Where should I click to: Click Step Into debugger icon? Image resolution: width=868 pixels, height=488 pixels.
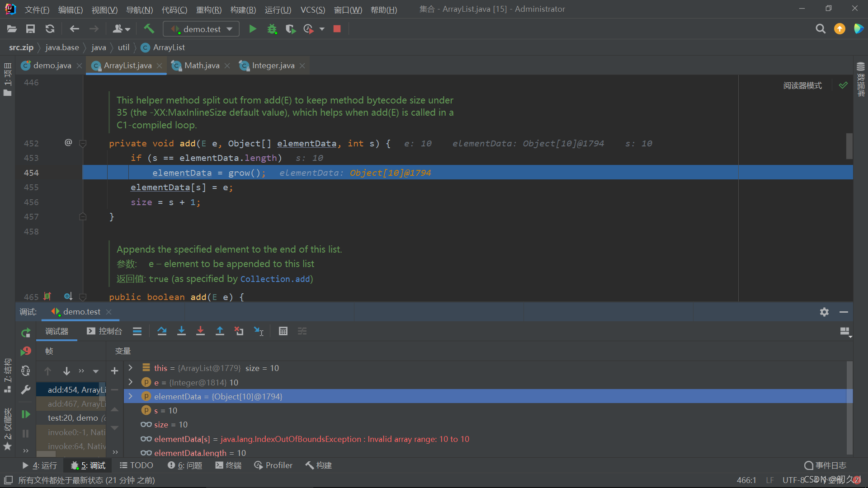(x=181, y=331)
